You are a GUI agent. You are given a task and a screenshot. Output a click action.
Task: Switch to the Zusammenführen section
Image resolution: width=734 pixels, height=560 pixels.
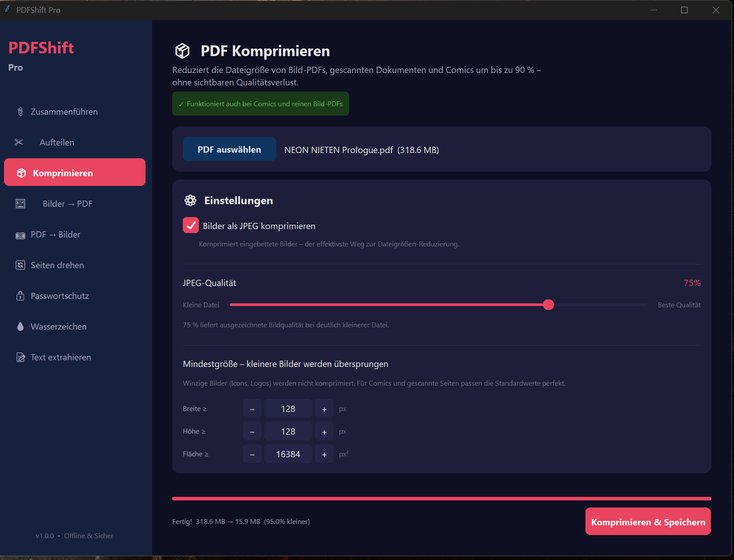tap(64, 112)
